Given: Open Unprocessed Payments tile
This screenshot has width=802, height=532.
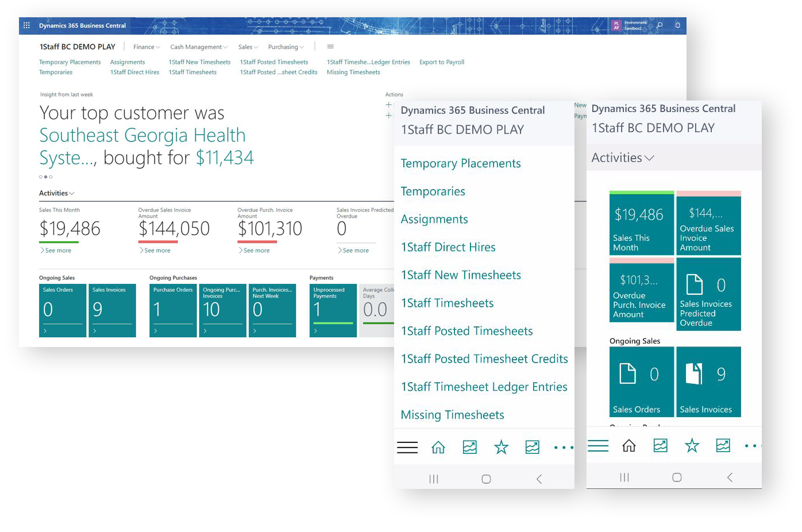Looking at the screenshot, I should [x=333, y=310].
